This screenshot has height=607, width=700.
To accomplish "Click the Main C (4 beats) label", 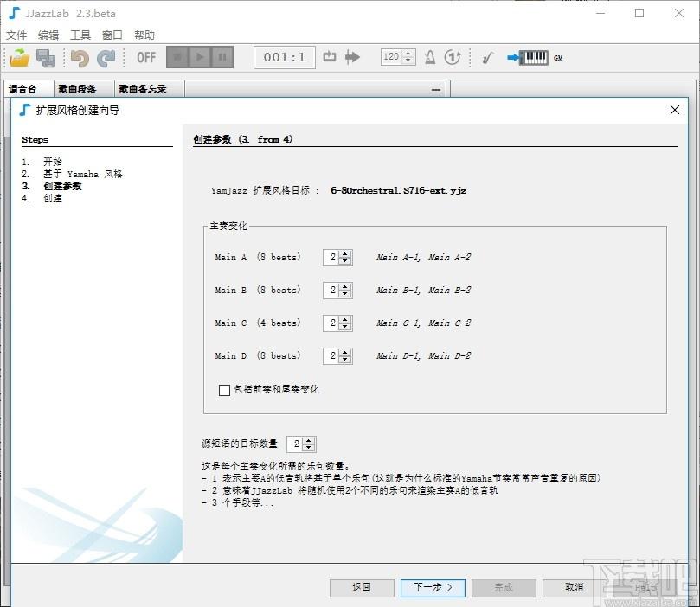I will click(258, 323).
